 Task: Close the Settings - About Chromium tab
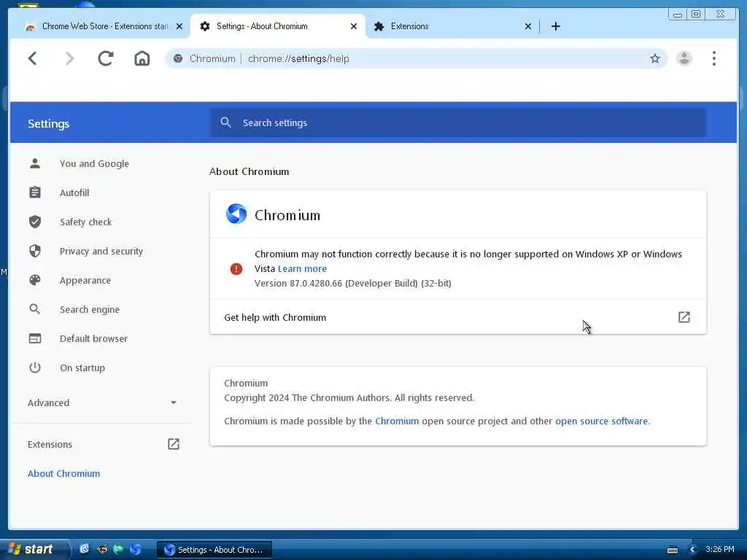[354, 26]
